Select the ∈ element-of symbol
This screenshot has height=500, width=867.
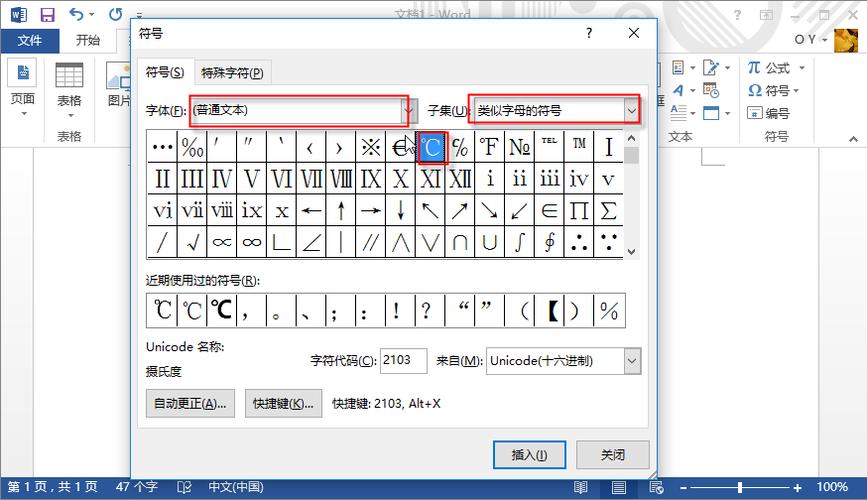tap(549, 210)
